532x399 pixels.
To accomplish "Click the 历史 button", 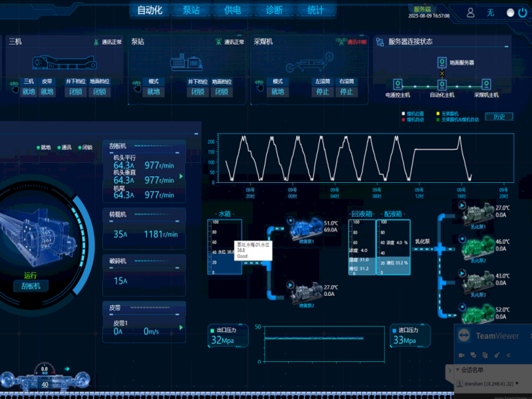I will click(498, 117).
